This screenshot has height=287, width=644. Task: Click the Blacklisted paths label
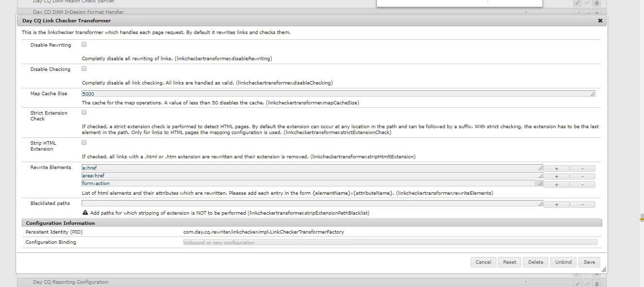point(50,203)
